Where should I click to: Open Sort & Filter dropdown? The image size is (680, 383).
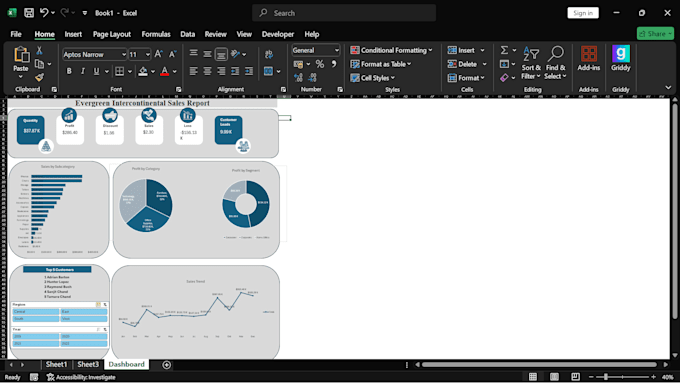pos(531,63)
